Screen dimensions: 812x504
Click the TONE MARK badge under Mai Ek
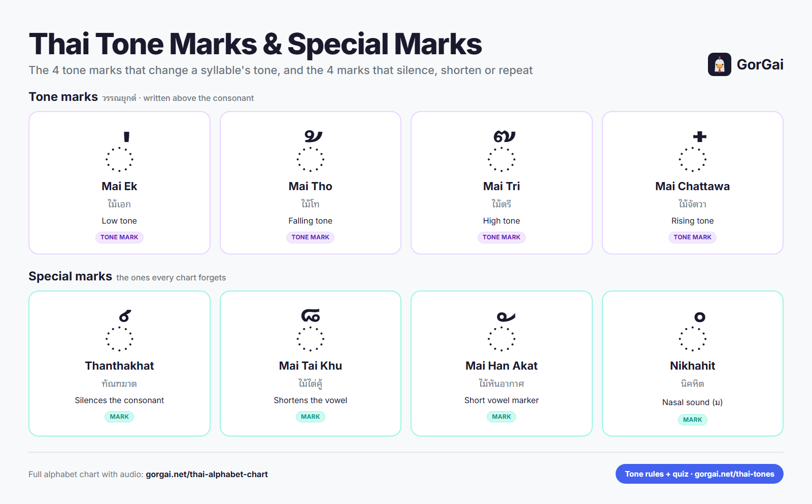[119, 237]
